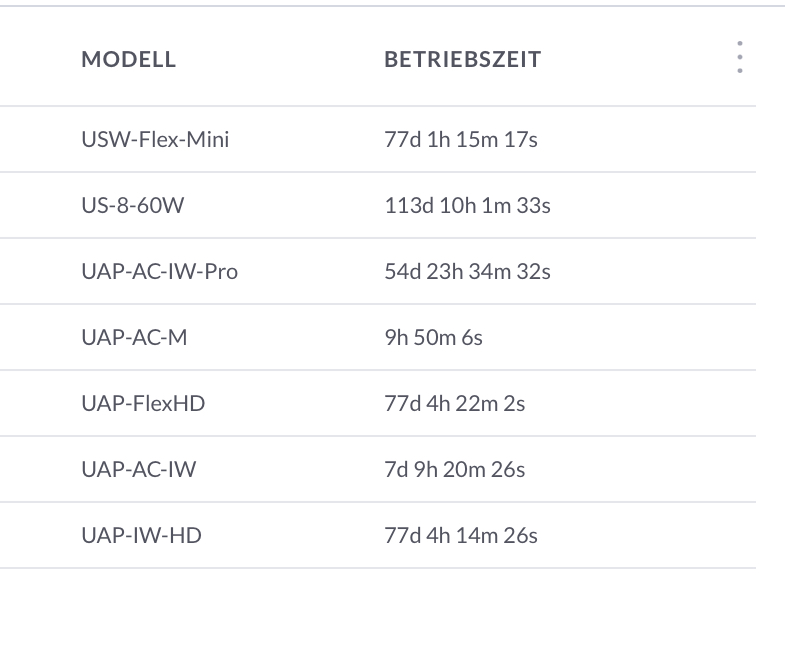Click the uptime 113d 10h 1m 33s
Image resolution: width=785 pixels, height=651 pixels.
click(467, 206)
